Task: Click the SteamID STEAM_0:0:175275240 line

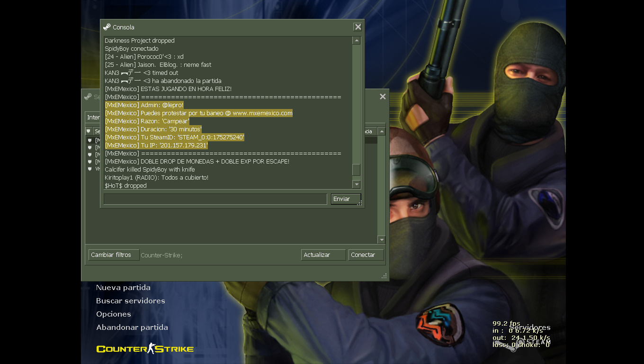Action: pos(175,137)
